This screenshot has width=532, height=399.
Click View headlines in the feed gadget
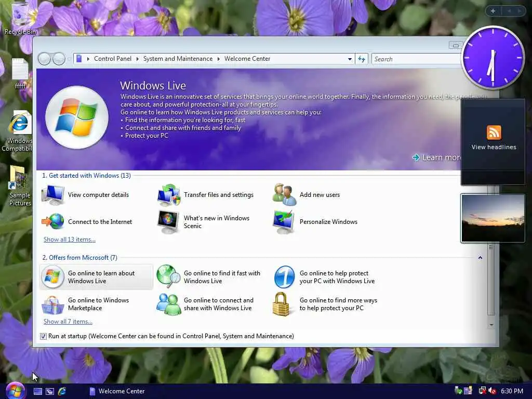click(494, 147)
